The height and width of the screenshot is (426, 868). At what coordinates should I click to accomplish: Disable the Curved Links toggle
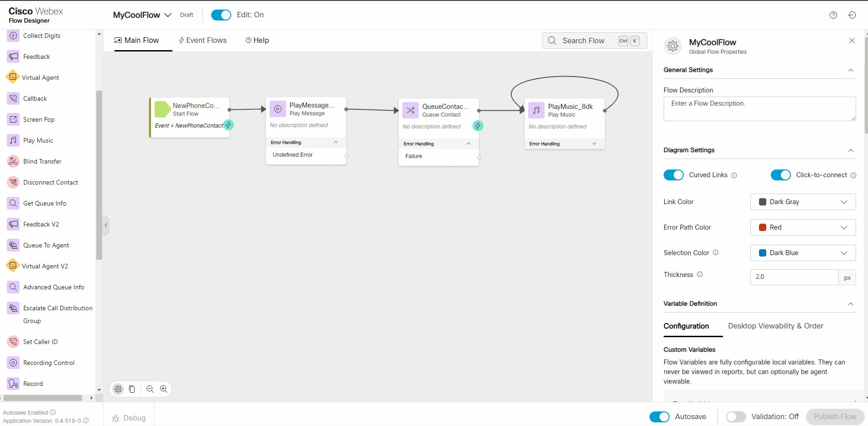pos(673,175)
